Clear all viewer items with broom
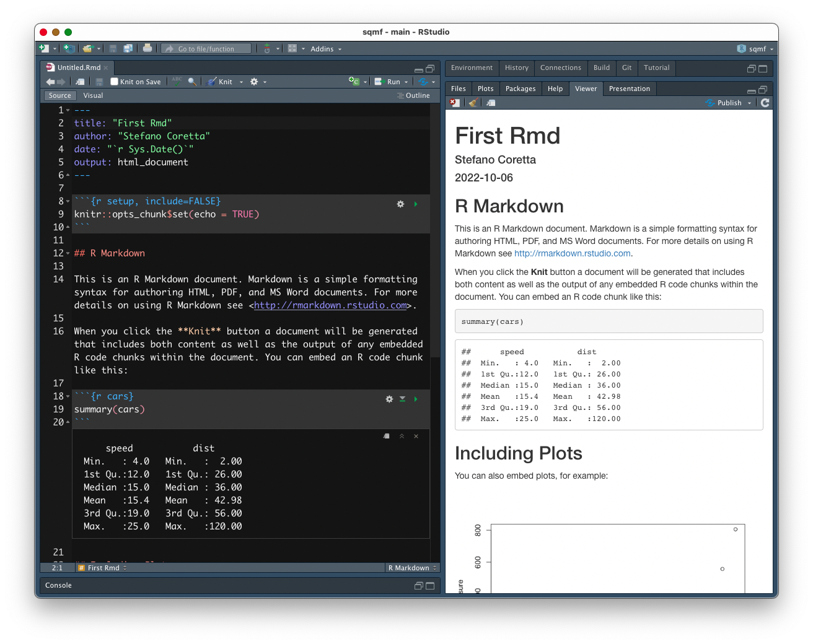Image resolution: width=813 pixels, height=644 pixels. pos(473,103)
